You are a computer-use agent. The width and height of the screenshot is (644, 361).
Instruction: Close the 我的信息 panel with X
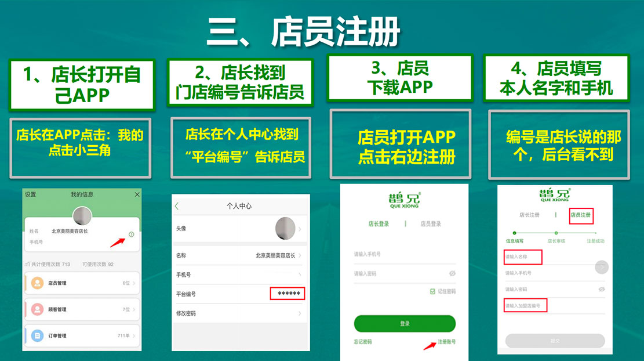tap(137, 194)
